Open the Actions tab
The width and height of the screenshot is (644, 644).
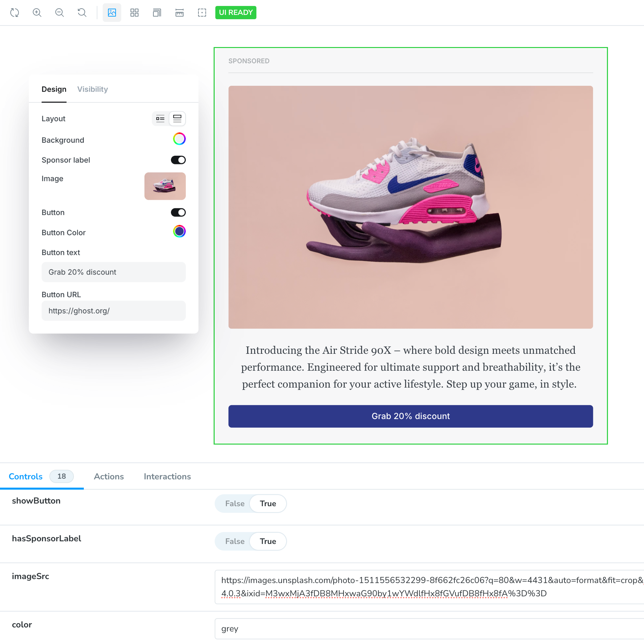(x=108, y=476)
